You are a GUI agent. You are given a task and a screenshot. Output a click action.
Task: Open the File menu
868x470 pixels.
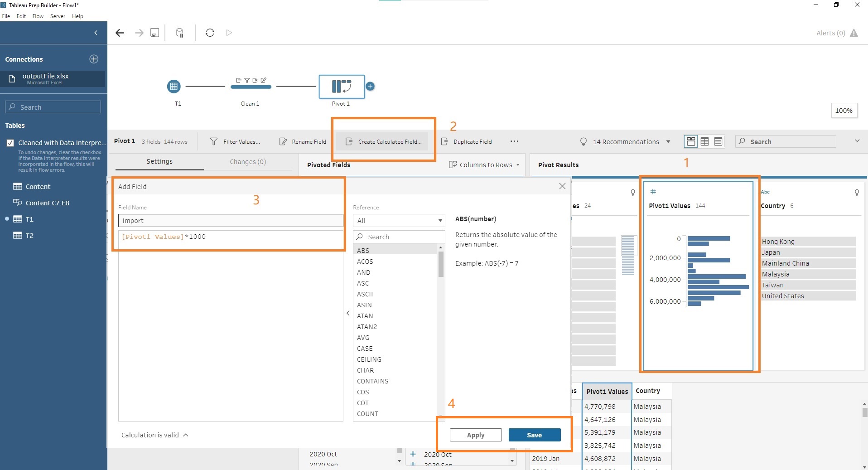point(6,16)
